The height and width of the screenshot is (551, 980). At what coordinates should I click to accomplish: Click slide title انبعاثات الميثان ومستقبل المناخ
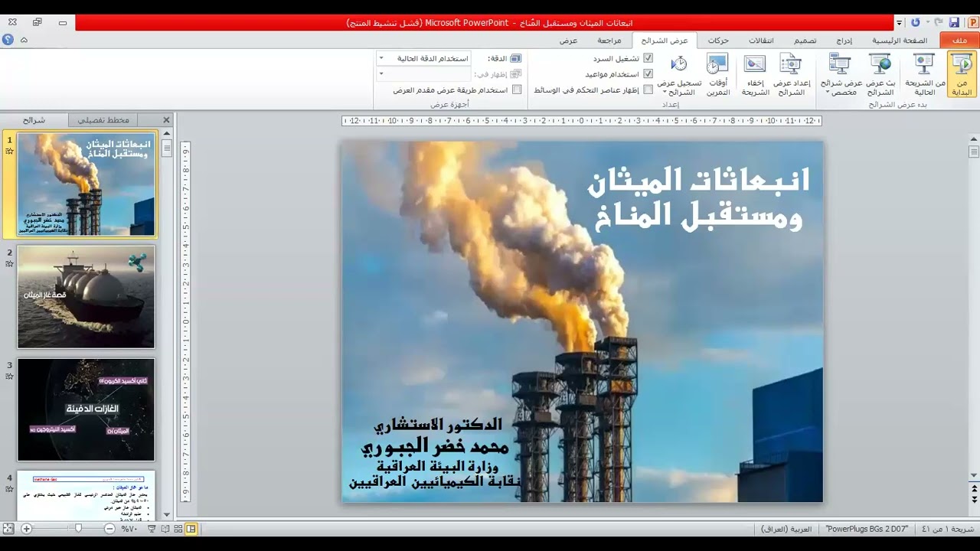698,198
